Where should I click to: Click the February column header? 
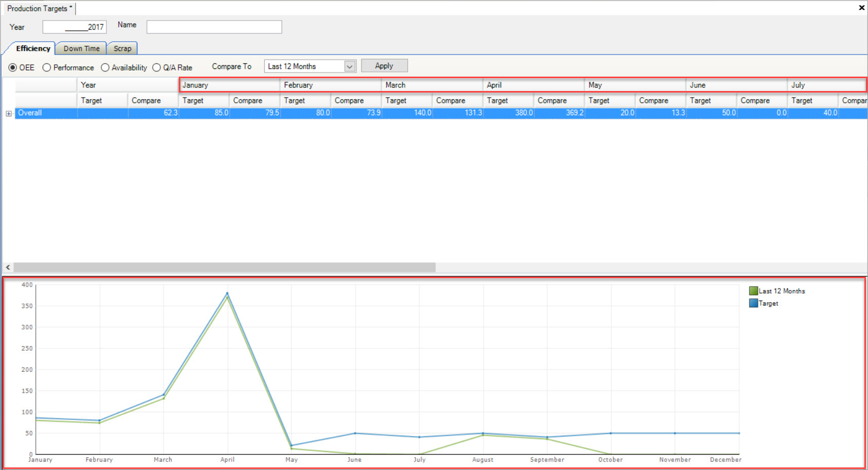tap(331, 85)
